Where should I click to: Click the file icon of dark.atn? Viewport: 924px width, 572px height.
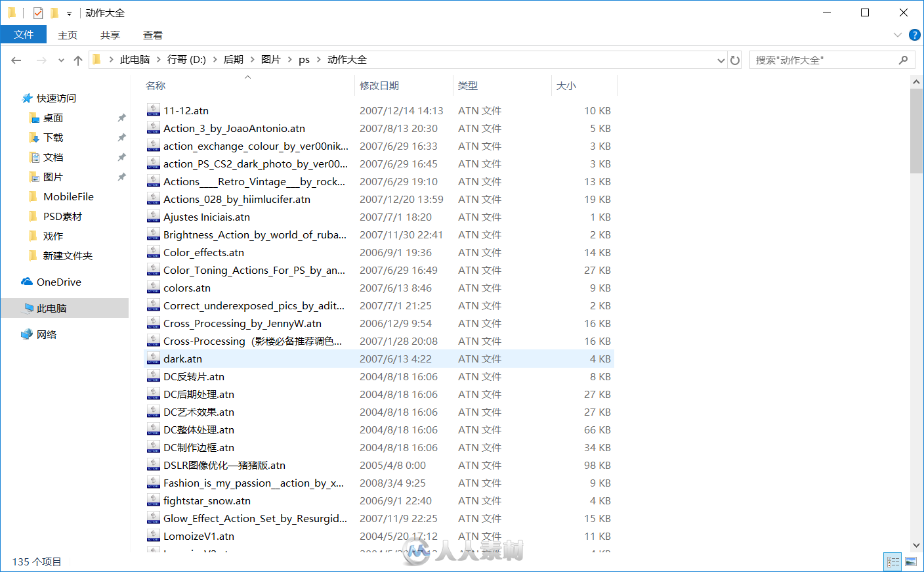point(154,359)
